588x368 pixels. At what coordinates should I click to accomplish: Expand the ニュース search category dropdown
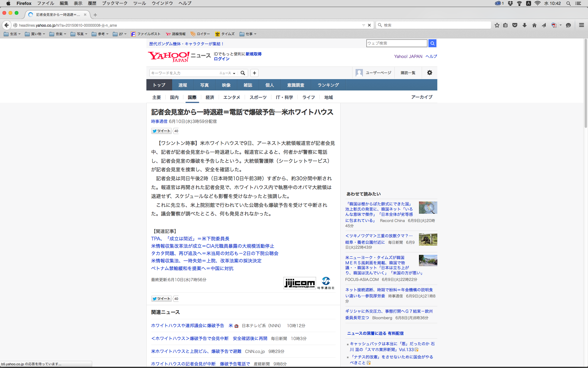[227, 73]
